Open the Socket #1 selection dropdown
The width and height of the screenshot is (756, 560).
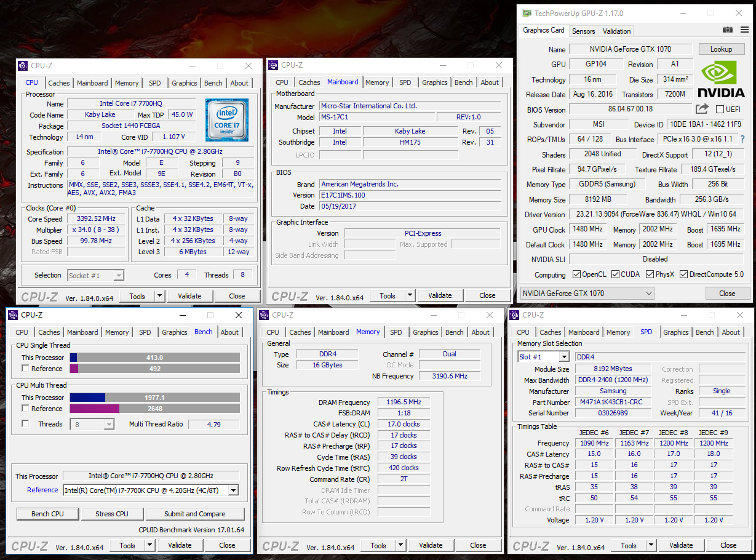point(96,275)
